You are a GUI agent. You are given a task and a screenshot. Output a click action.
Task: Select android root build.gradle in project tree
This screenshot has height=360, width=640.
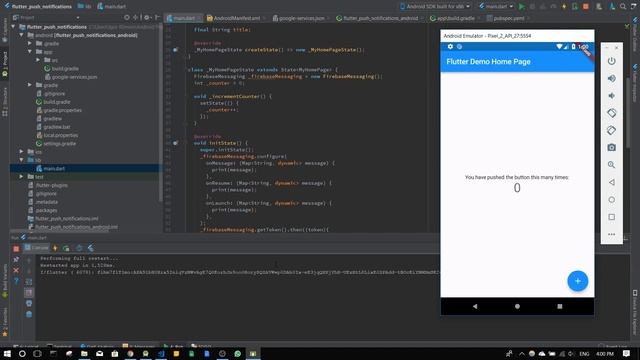(x=53, y=102)
